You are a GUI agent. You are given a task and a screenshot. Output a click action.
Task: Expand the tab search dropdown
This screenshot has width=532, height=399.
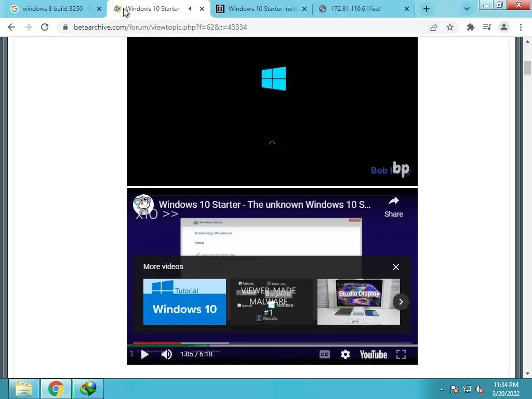click(467, 9)
